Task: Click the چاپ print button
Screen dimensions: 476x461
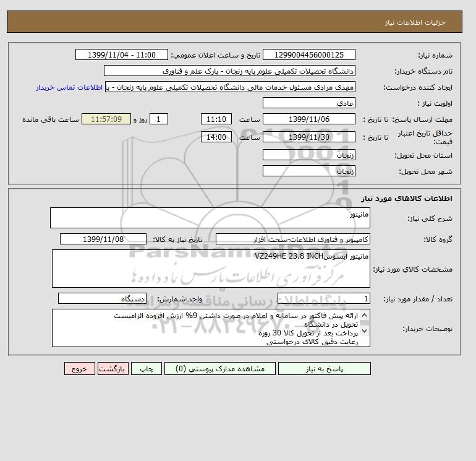Action: [x=147, y=369]
